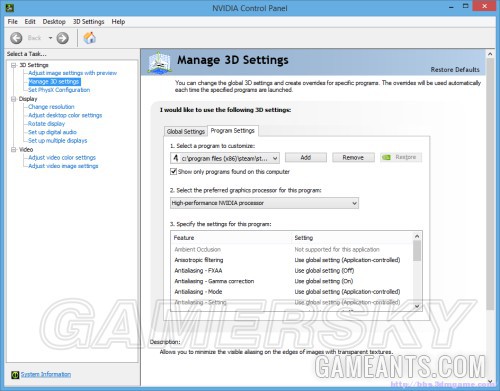This screenshot has width=500, height=391.
Task: Click the Remove button
Action: 353,157
